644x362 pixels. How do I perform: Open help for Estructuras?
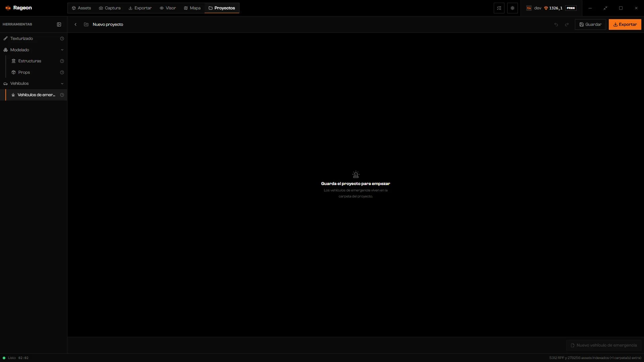tap(62, 61)
